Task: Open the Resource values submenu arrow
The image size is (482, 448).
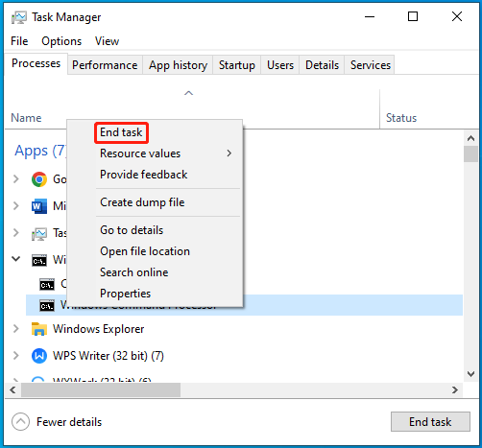Action: 229,153
